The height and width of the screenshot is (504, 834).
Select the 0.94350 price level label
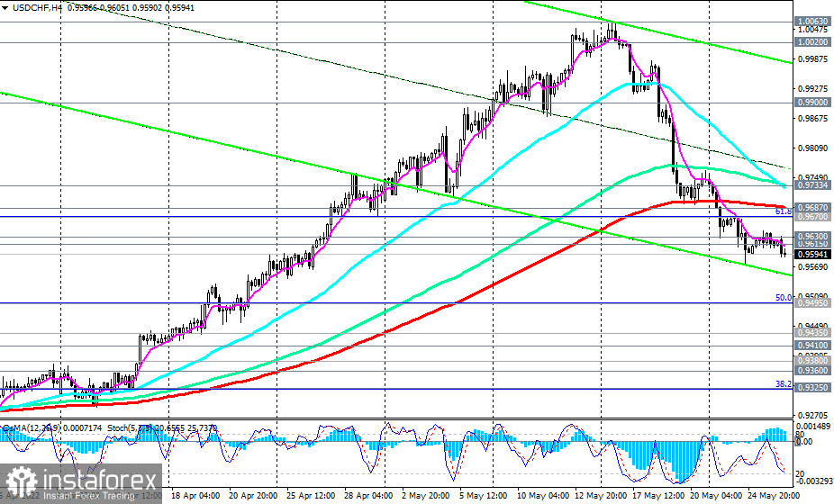[x=812, y=332]
